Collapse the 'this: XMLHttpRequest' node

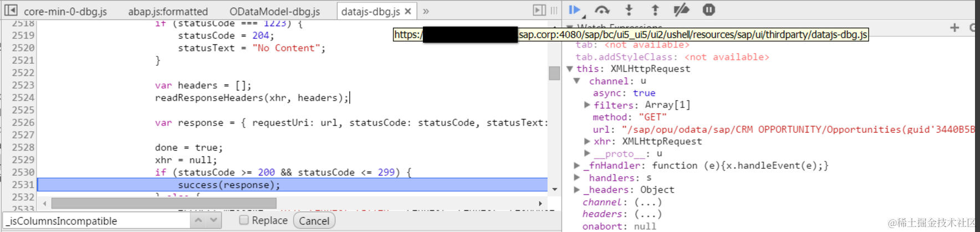point(569,69)
